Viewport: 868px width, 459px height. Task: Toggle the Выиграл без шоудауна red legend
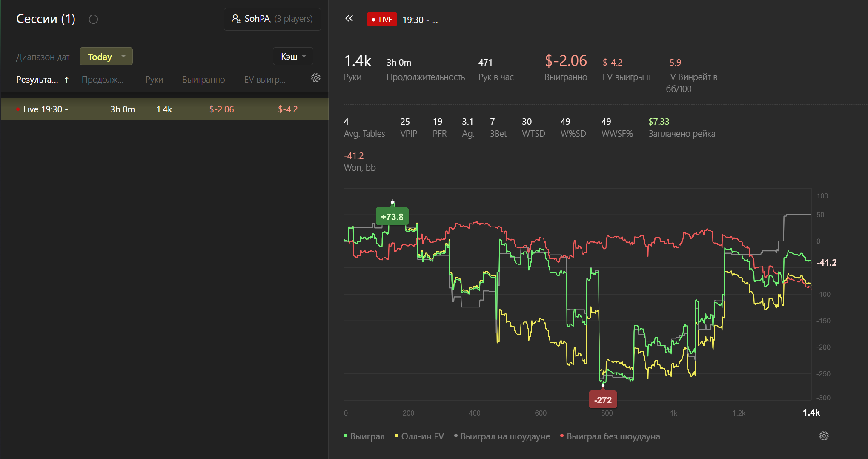point(610,436)
